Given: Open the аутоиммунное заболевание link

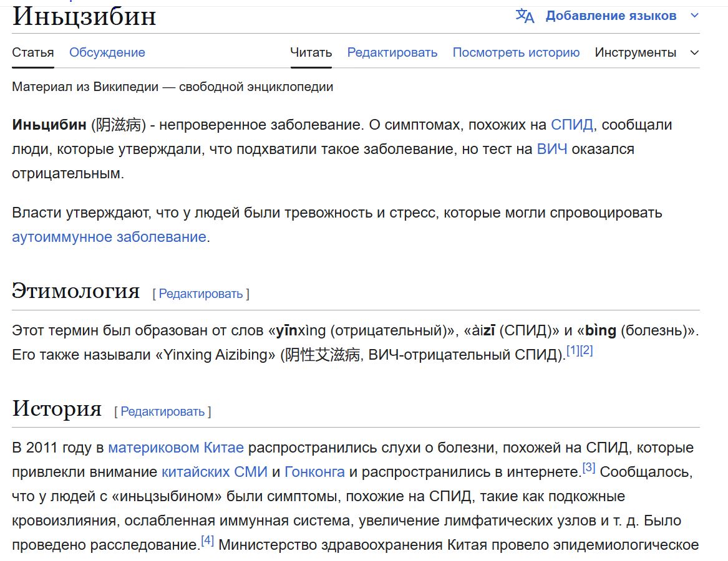Looking at the screenshot, I should click(x=109, y=237).
